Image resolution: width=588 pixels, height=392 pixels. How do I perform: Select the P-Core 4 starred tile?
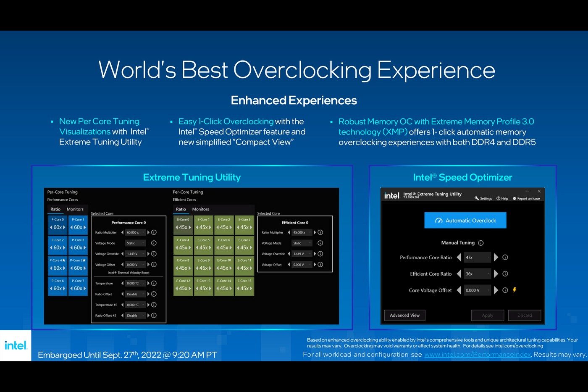pos(58,265)
